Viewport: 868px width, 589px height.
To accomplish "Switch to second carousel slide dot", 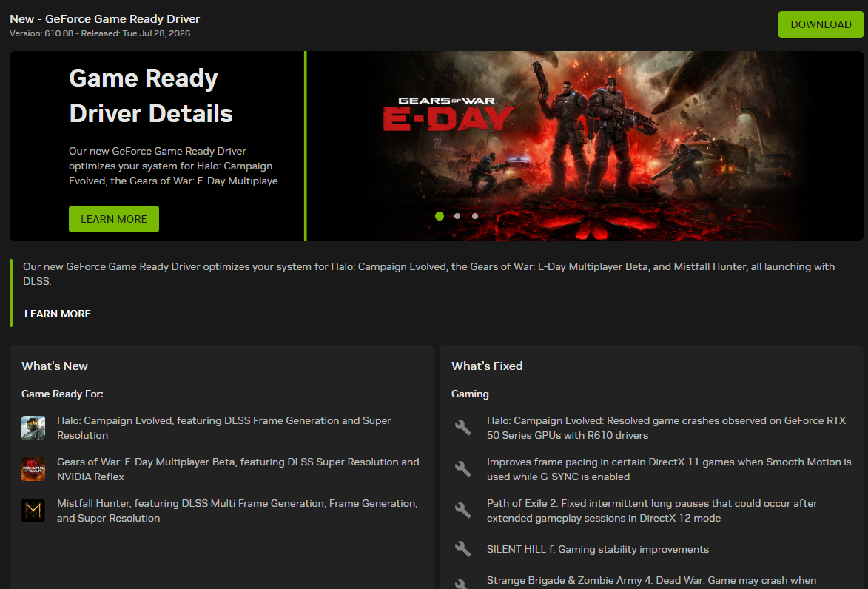I will coord(457,216).
